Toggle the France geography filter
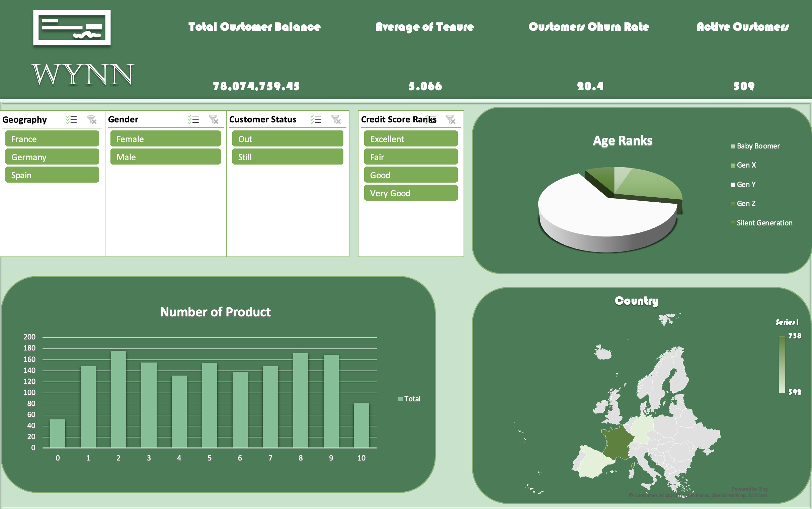The width and height of the screenshot is (812, 509). pos(52,139)
